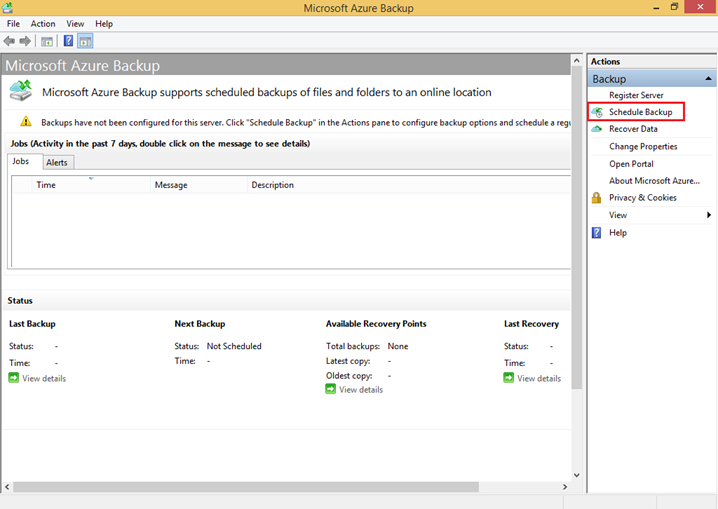718x509 pixels.
Task: Click the 'Next Backup' heading
Action: 200,324
